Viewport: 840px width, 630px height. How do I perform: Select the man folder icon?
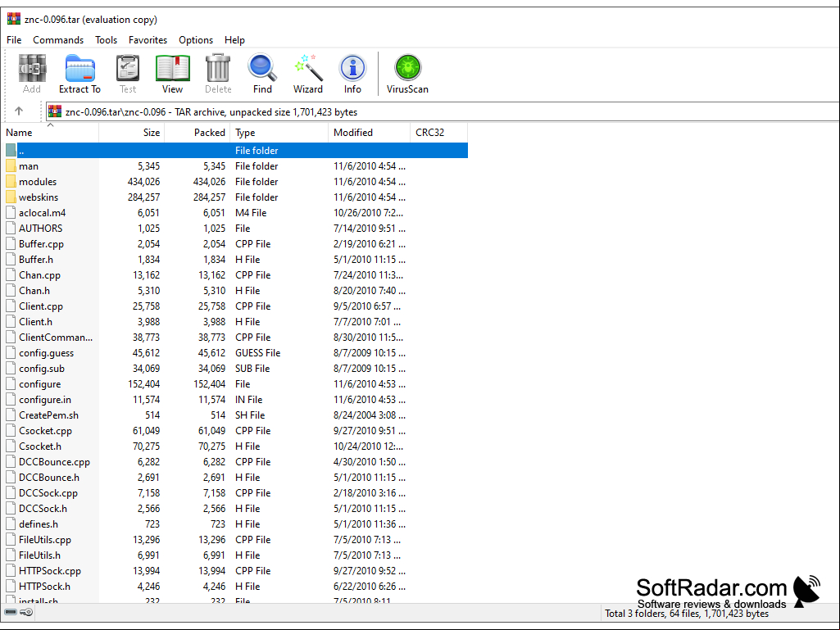coord(11,166)
